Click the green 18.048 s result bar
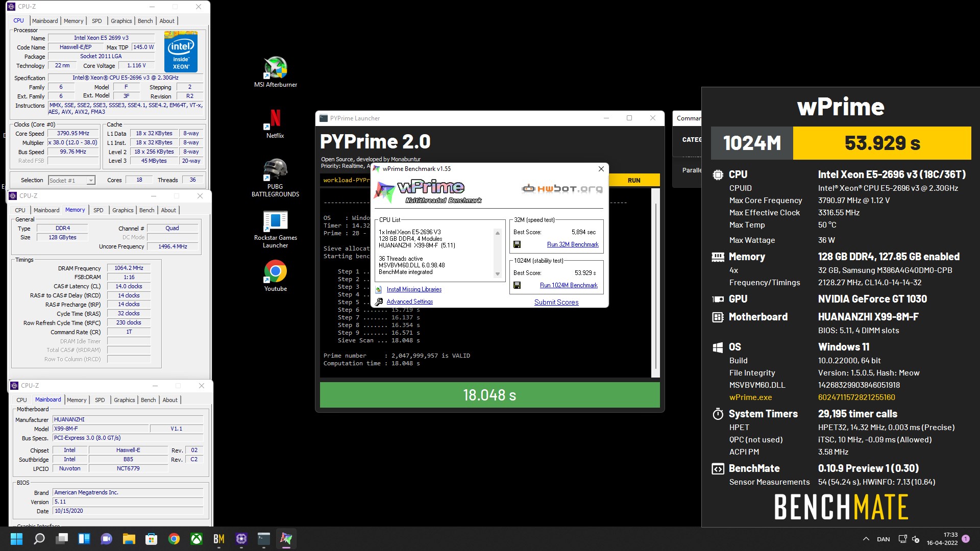 tap(489, 395)
